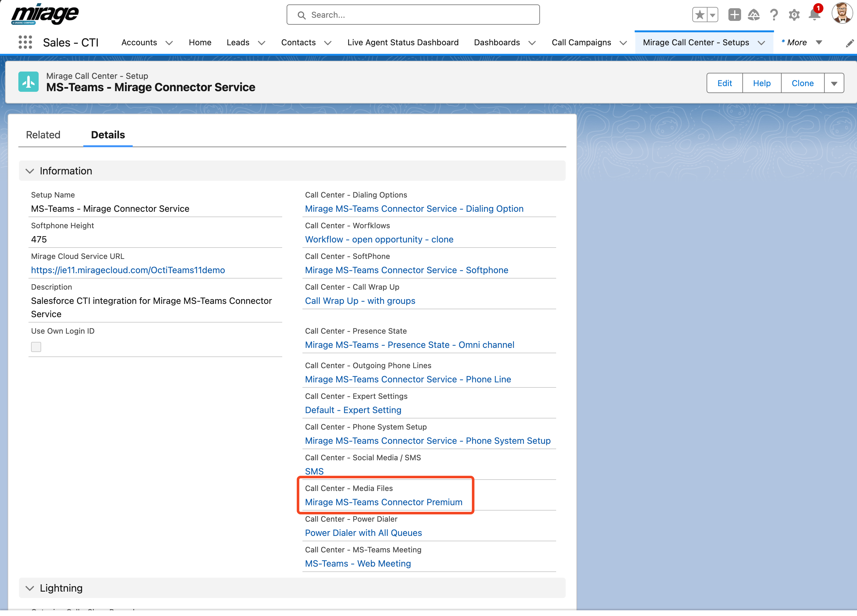Toggle the Use Own Login ID checkbox

(36, 346)
